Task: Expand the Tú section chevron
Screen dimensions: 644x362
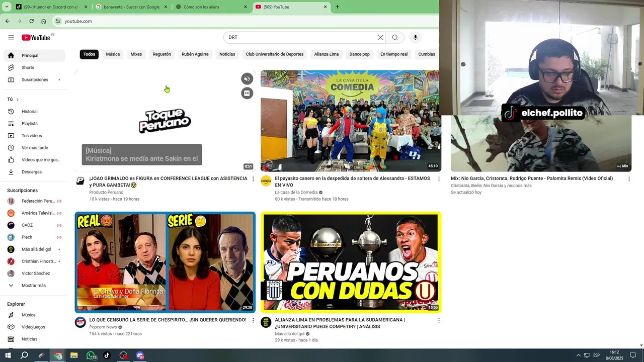Action: 17,100
